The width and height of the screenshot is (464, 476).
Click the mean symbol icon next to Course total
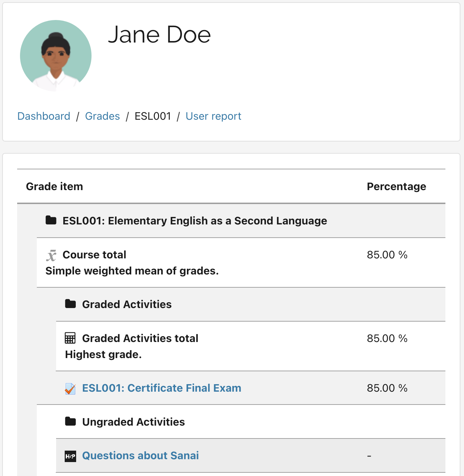pos(51,255)
